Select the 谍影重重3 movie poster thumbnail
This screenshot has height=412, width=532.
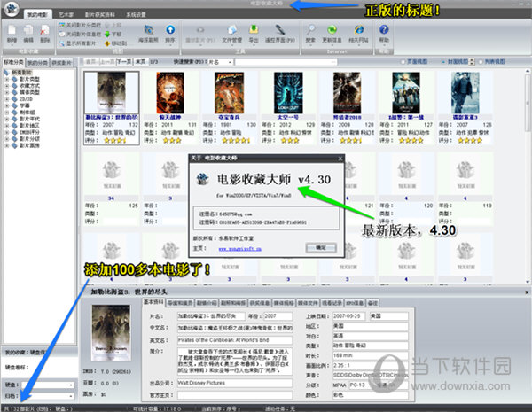point(465,92)
